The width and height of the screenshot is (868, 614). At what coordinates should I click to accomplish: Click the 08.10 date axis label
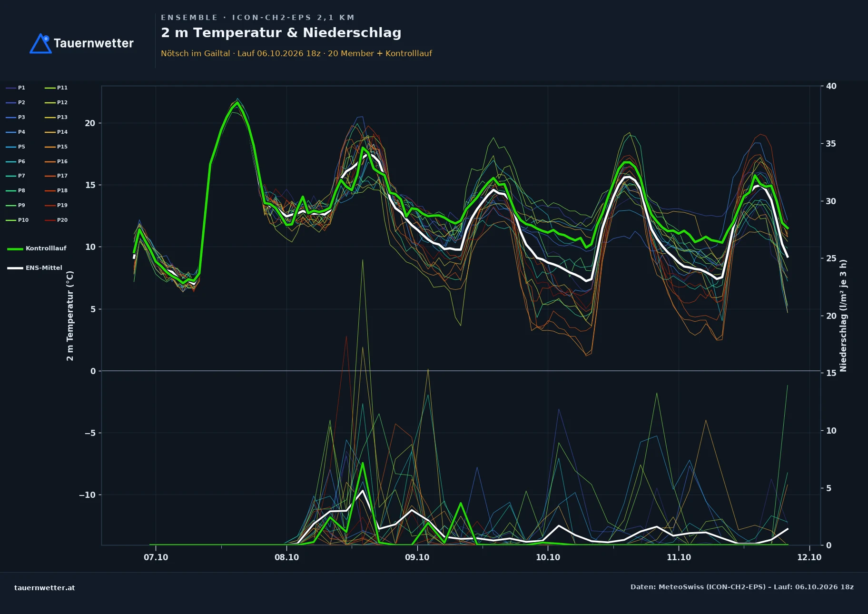coord(286,557)
